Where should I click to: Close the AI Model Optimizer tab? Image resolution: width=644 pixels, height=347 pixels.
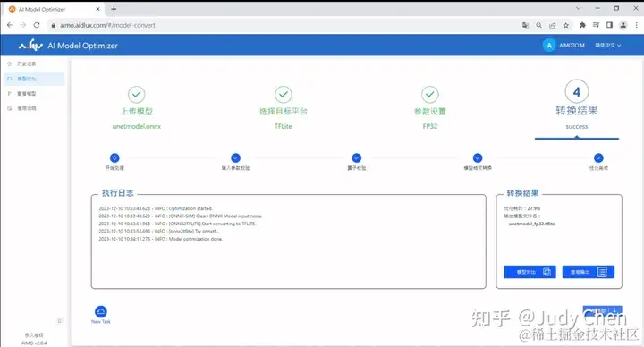click(97, 9)
